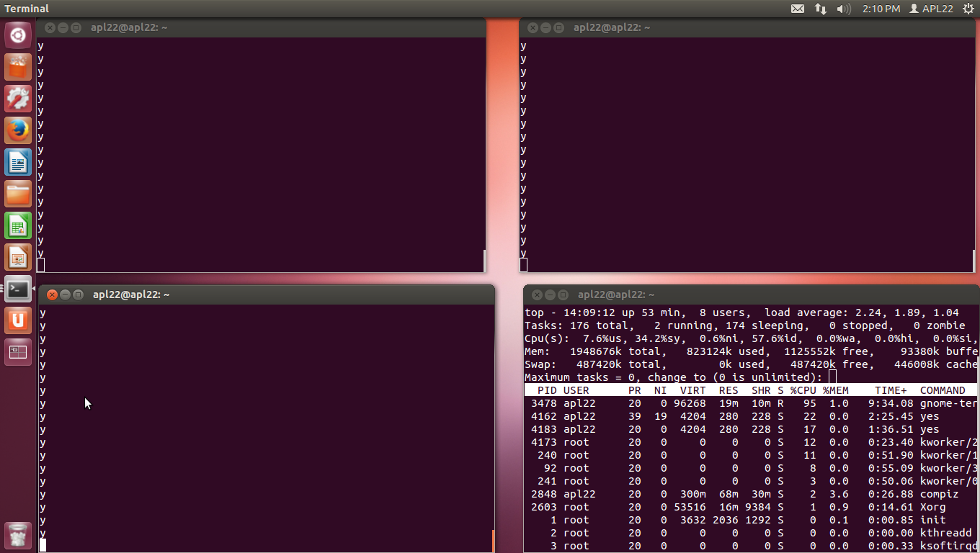Click the %CPU column header in top
980x553 pixels.
pos(803,390)
